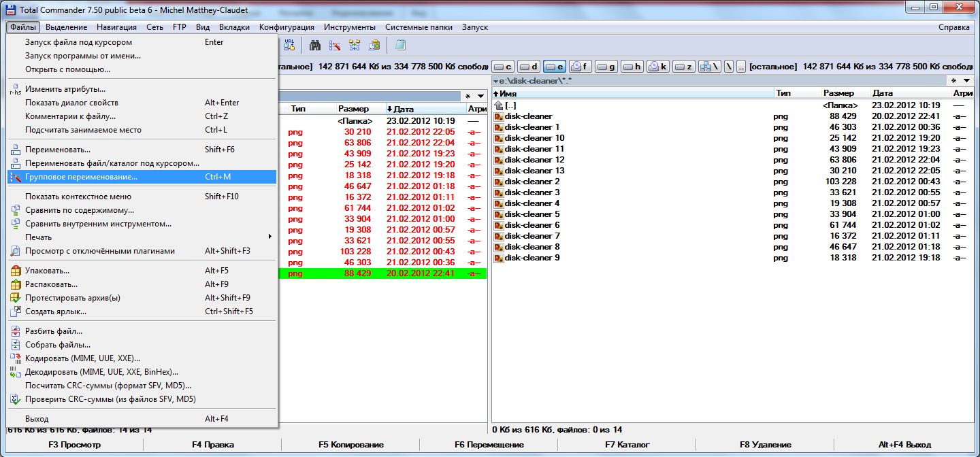Sort left panel by 'Дата' column header

point(425,109)
